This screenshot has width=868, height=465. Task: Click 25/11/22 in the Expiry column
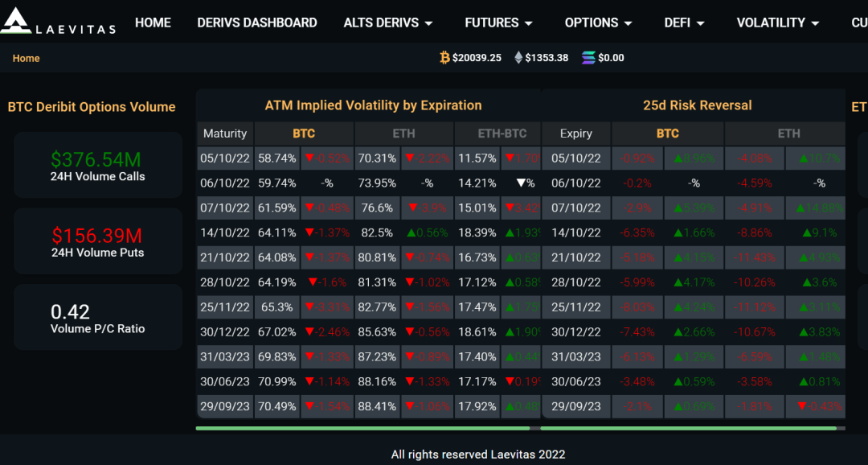click(575, 307)
